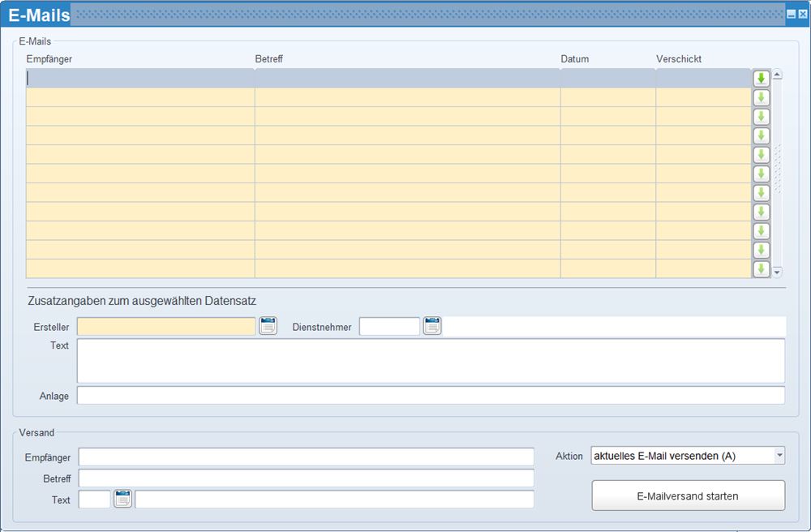Expand the Aktion dropdown
811x532 pixels.
coord(779,456)
